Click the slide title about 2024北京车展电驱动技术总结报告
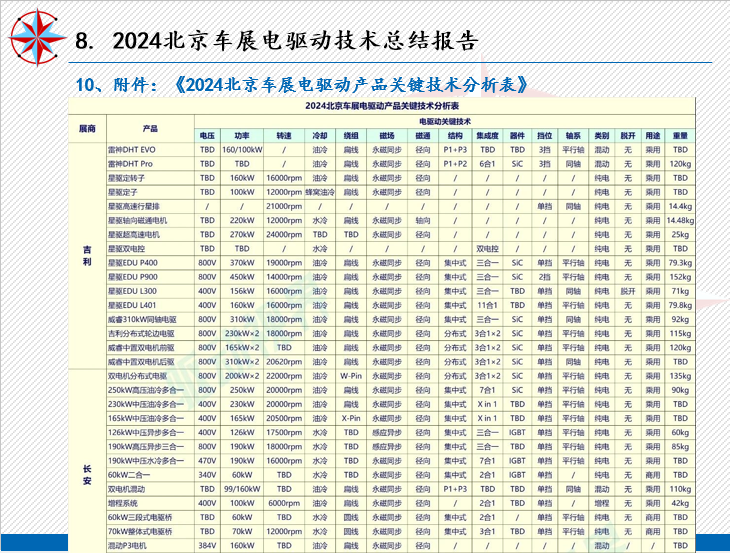The image size is (730, 553). pyautogui.click(x=295, y=41)
